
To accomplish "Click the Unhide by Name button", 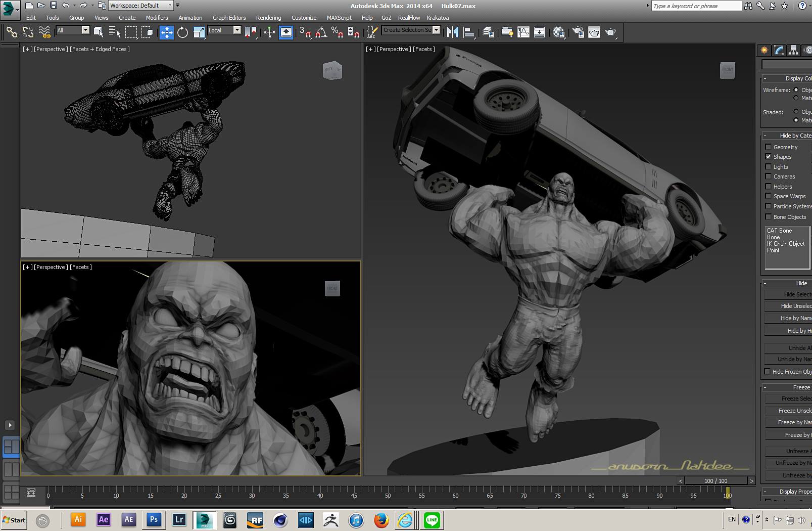I will click(788, 359).
